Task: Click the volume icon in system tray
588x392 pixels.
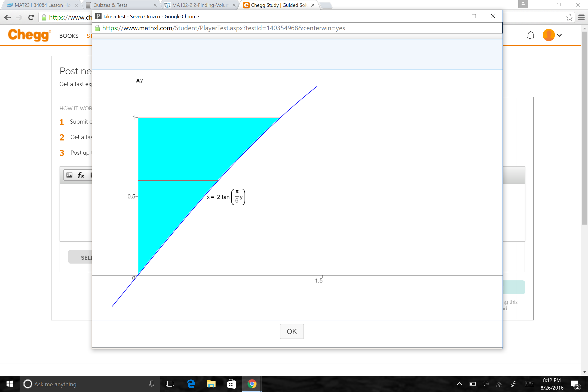Action: click(x=485, y=384)
